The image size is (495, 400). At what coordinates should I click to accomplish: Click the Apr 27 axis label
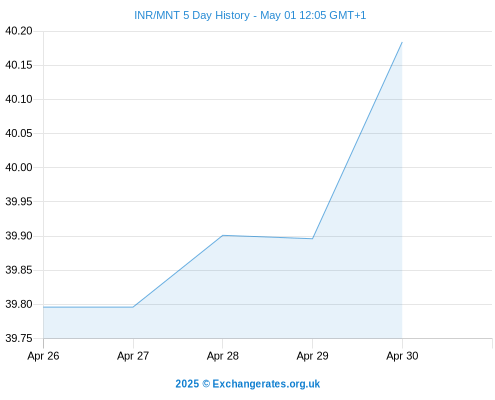tap(133, 356)
